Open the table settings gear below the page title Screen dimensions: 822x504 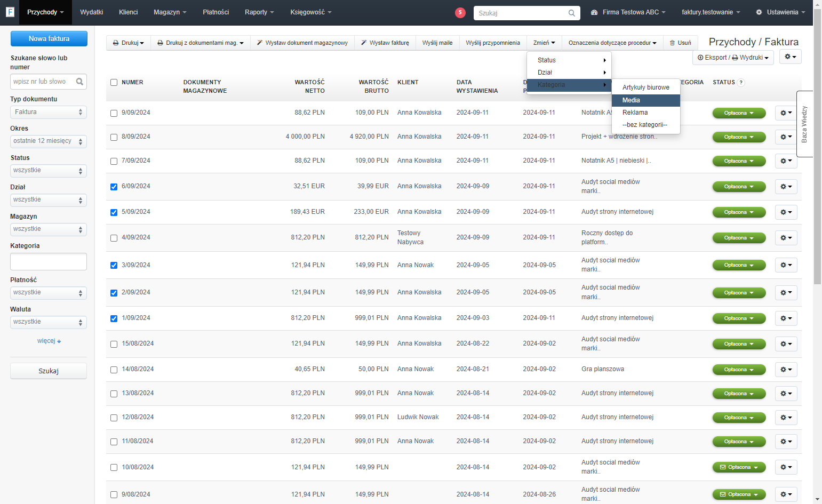[791, 57]
